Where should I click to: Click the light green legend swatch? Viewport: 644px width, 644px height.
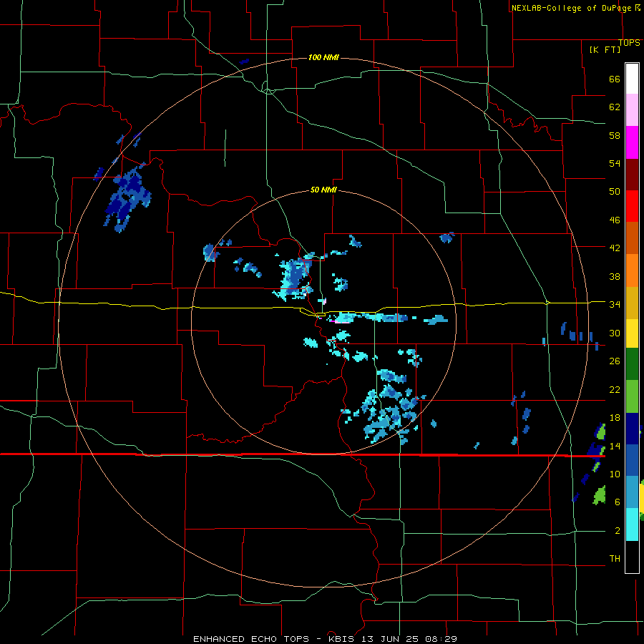click(x=632, y=396)
